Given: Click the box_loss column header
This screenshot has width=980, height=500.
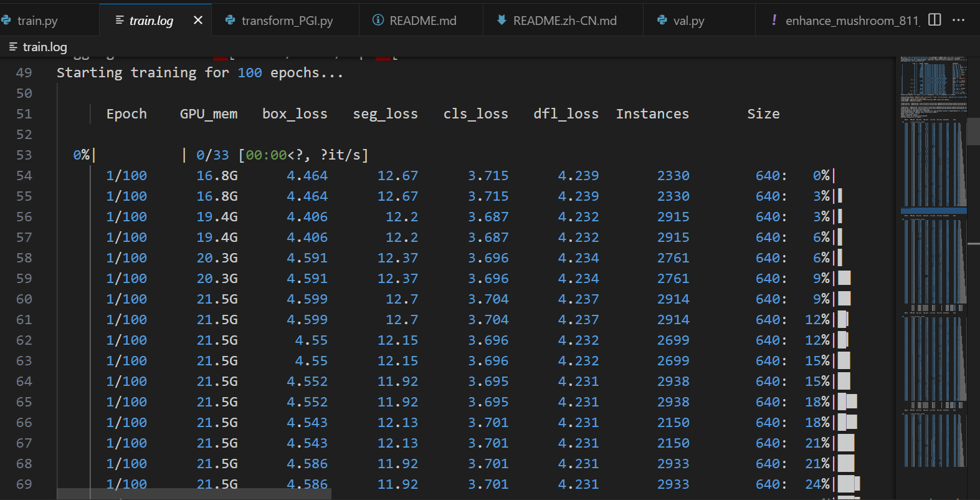Looking at the screenshot, I should [x=295, y=114].
